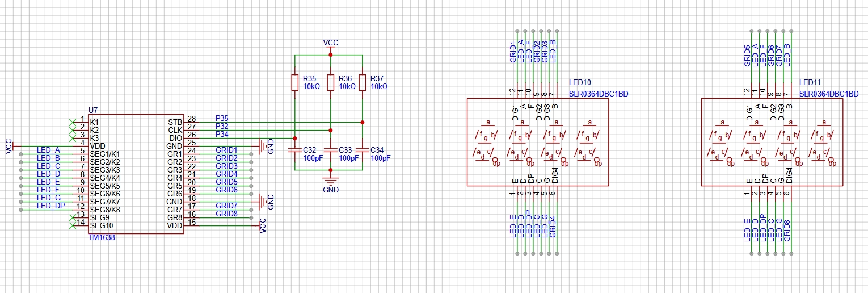Click the 100pF value under C34
Image resolution: width=868 pixels, height=293 pixels.
coord(381,158)
